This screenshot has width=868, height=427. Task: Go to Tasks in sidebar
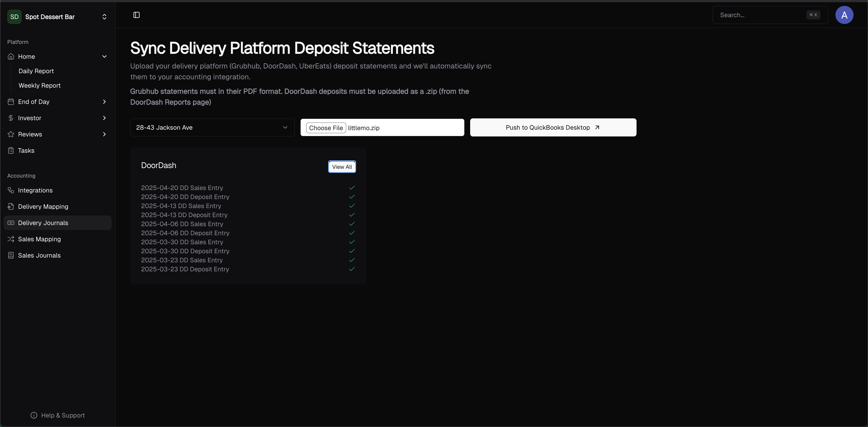(58, 150)
